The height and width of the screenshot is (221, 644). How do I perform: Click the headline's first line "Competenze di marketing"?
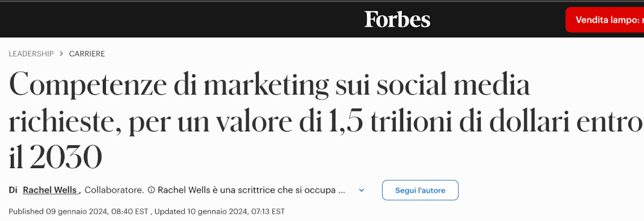pos(169,85)
